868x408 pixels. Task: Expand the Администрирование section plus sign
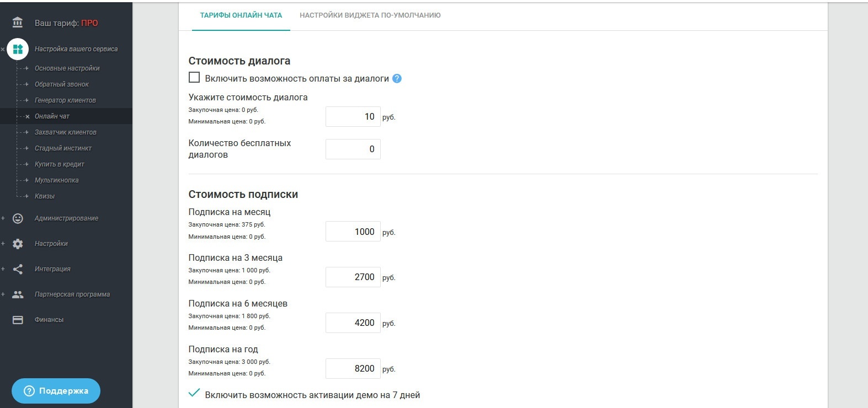[x=3, y=218]
